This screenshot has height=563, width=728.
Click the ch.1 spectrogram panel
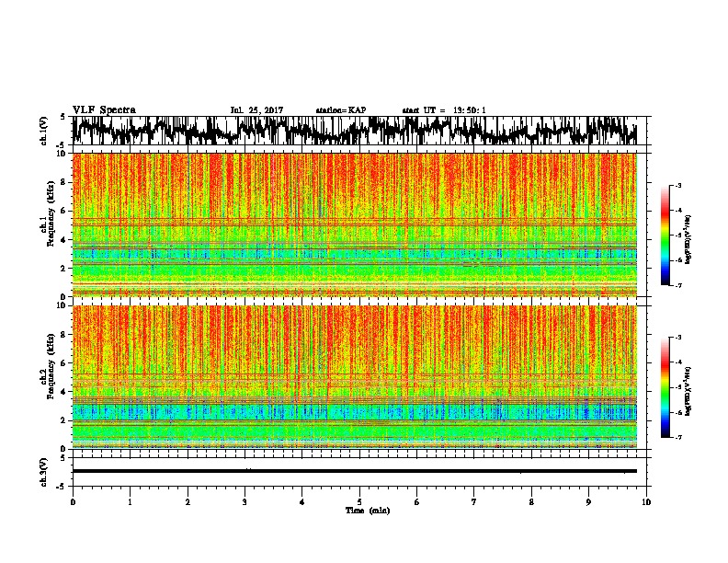[355, 224]
